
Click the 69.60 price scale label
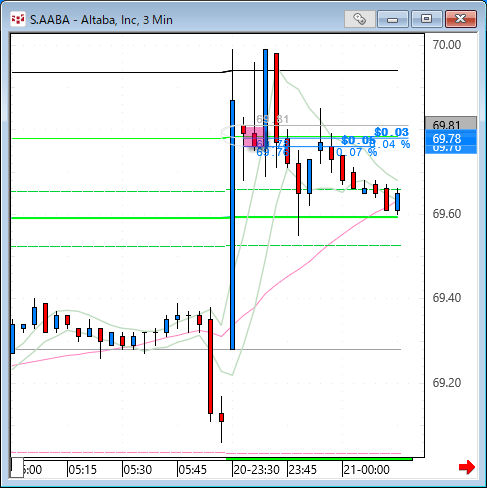(x=447, y=213)
